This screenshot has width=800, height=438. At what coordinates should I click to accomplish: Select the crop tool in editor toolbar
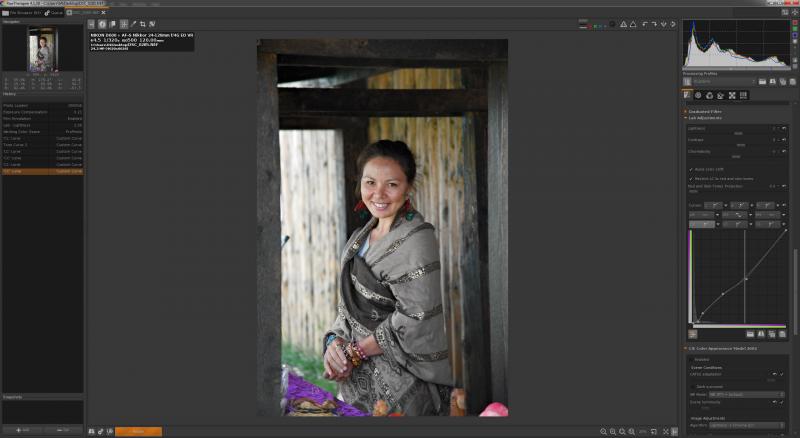pyautogui.click(x=142, y=24)
